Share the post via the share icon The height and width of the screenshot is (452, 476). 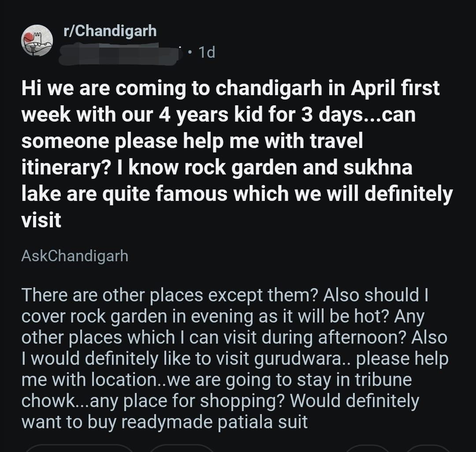(428, 449)
